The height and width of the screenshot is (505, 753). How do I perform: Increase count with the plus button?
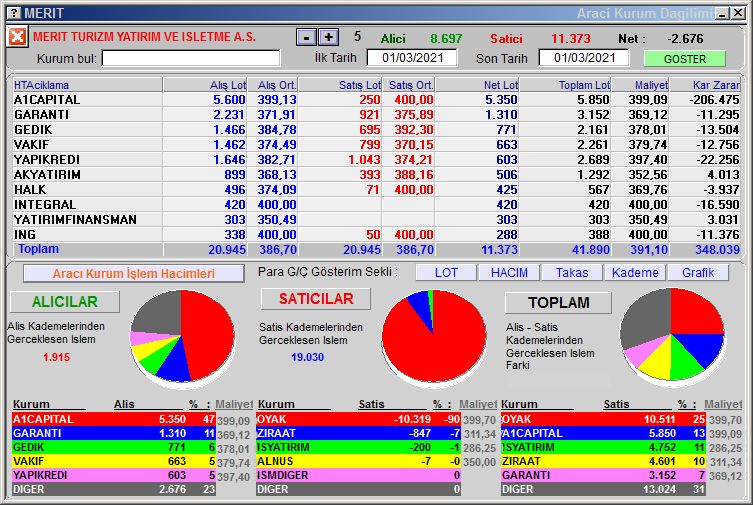tap(328, 37)
